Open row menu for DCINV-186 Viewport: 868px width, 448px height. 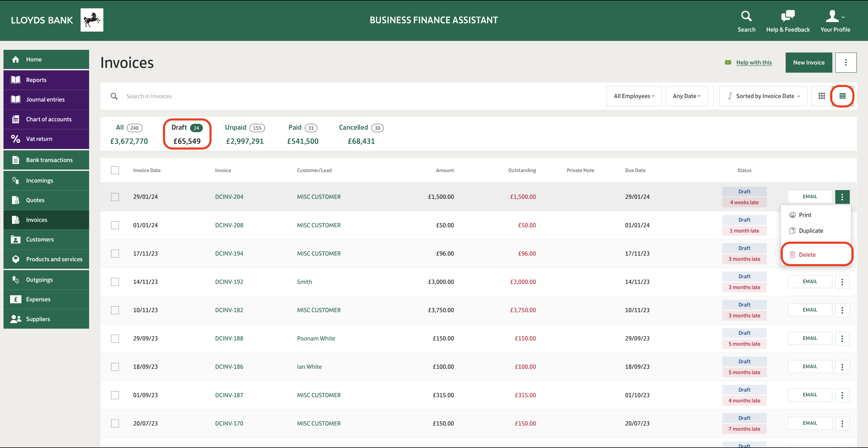[842, 367]
